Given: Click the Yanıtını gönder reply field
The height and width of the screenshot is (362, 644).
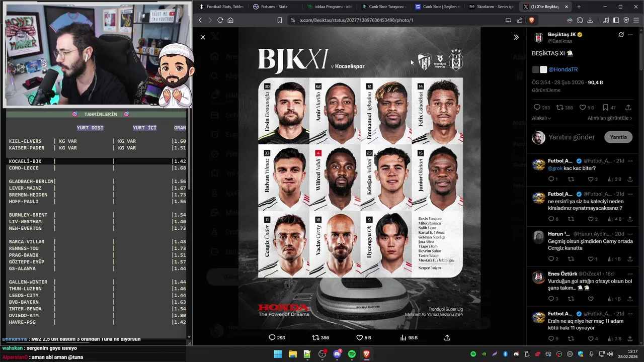Looking at the screenshot, I should [x=572, y=137].
